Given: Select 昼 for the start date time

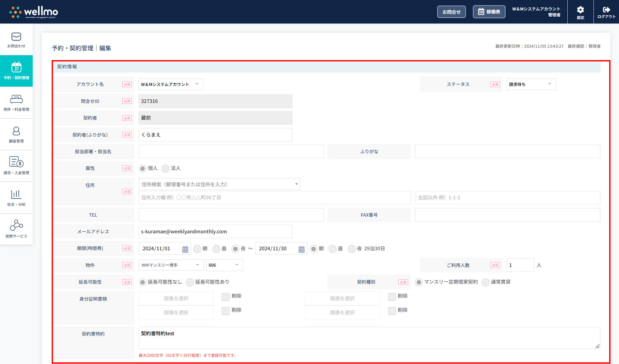Looking at the screenshot, I should [216, 249].
